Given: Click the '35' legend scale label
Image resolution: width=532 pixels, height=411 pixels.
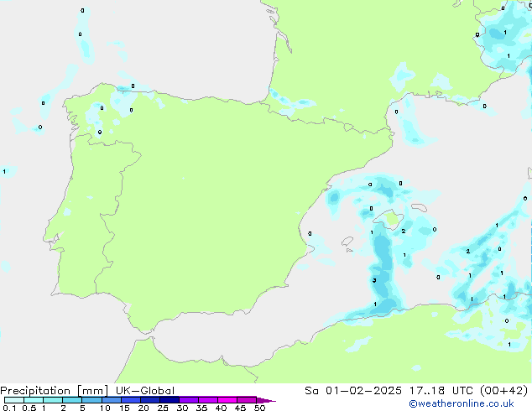Looking at the screenshot, I should (201, 408).
